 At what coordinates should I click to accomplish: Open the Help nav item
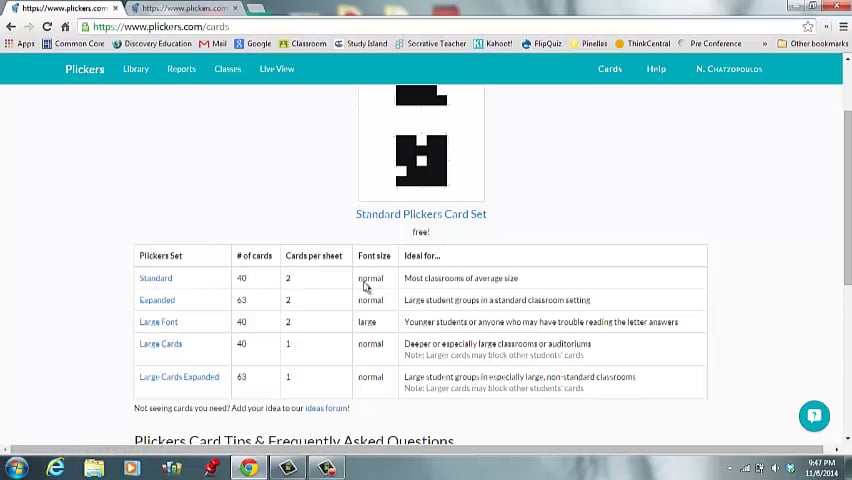click(x=656, y=69)
